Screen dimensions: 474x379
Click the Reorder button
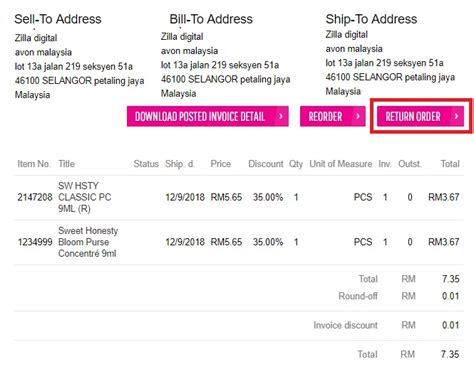(333, 116)
